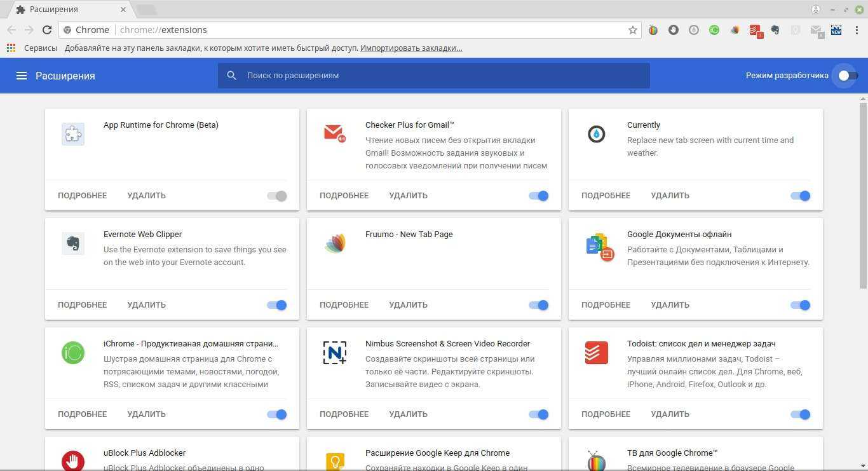Remove Todoist via УДАЛИТЬ
868x471 pixels.
670,414
